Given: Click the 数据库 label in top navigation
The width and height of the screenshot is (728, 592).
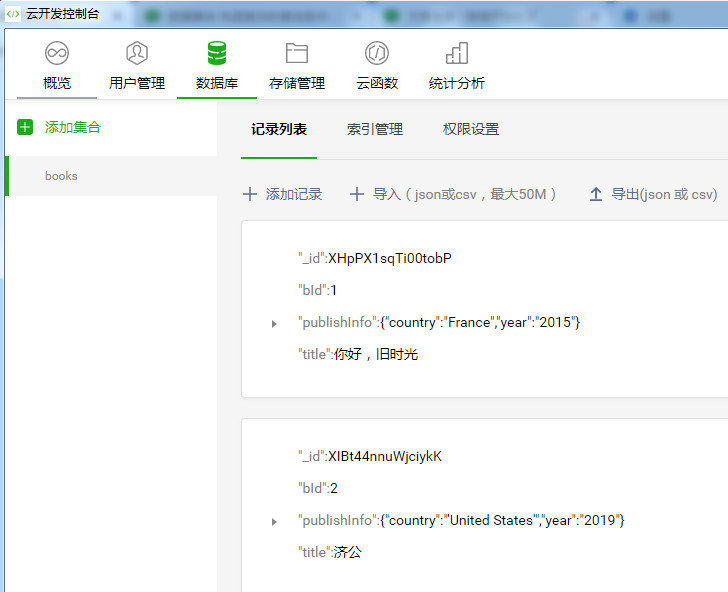Looking at the screenshot, I should 217,83.
